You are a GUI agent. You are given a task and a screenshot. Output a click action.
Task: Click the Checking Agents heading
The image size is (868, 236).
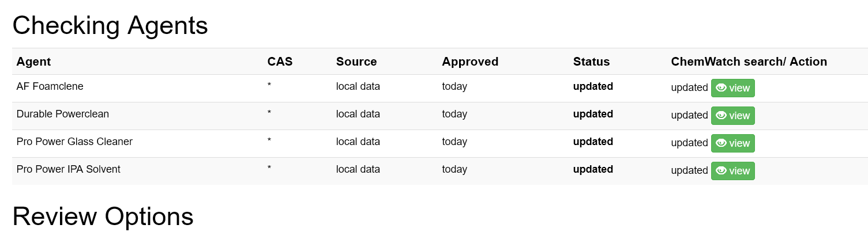pyautogui.click(x=110, y=25)
